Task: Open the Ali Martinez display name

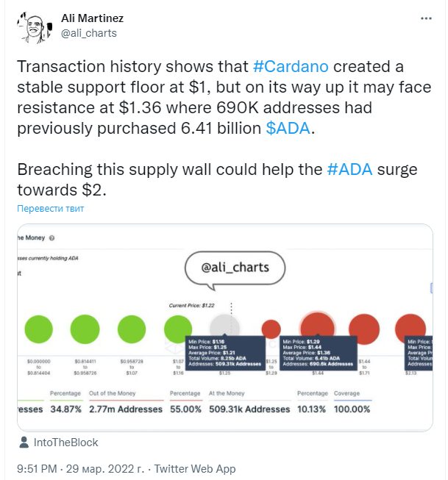Action: pyautogui.click(x=92, y=18)
